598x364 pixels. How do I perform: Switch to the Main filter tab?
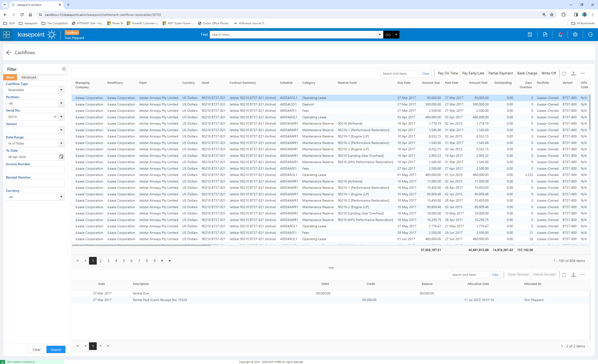point(10,77)
